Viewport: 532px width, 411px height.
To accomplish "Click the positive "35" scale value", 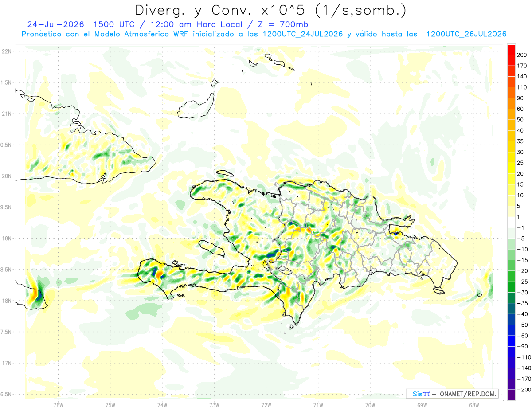I will coord(520,141).
